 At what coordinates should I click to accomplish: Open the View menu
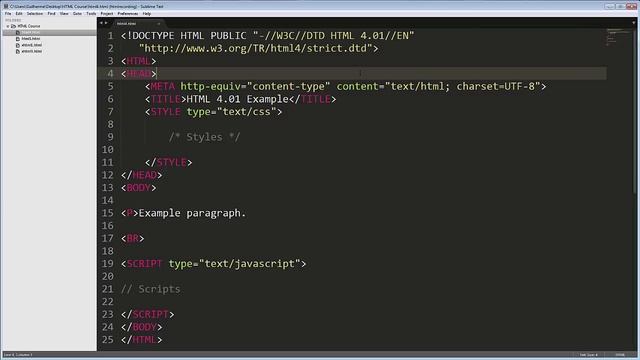[x=64, y=13]
